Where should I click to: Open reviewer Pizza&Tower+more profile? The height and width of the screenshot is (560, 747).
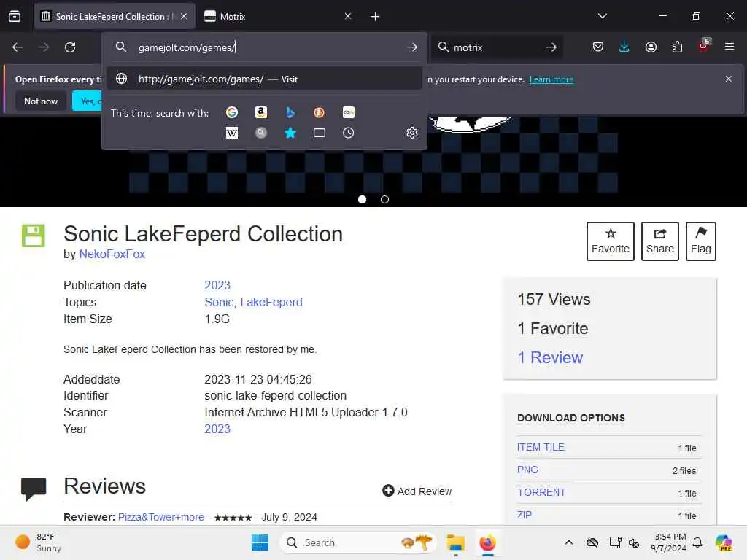pyautogui.click(x=161, y=517)
